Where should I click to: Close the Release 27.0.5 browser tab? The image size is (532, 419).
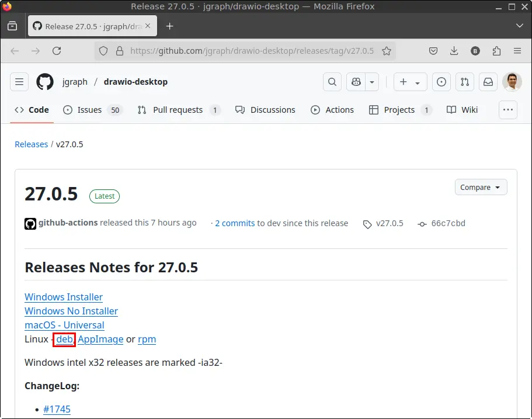(148, 26)
